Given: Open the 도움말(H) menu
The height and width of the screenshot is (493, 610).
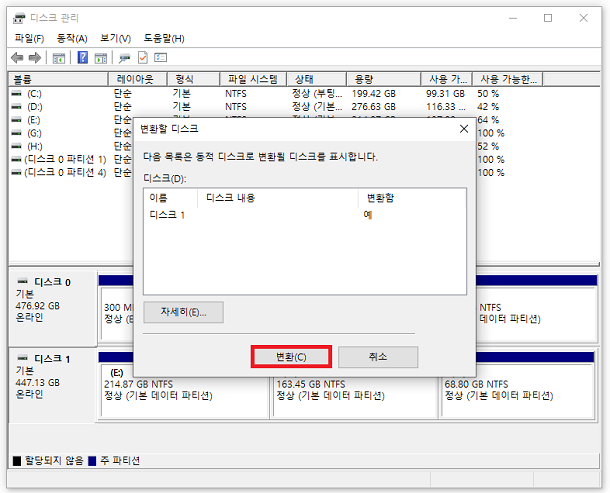Looking at the screenshot, I should [x=164, y=38].
